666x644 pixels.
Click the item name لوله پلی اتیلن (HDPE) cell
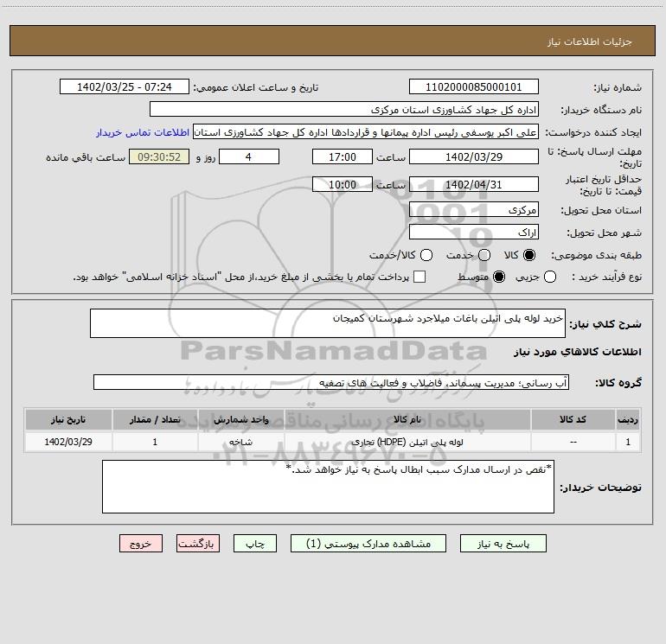tap(407, 442)
